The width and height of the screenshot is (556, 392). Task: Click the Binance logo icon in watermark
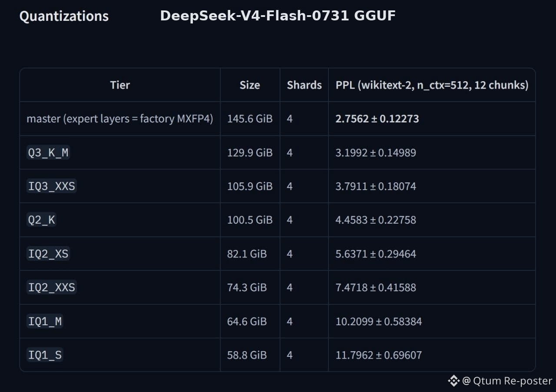click(453, 381)
